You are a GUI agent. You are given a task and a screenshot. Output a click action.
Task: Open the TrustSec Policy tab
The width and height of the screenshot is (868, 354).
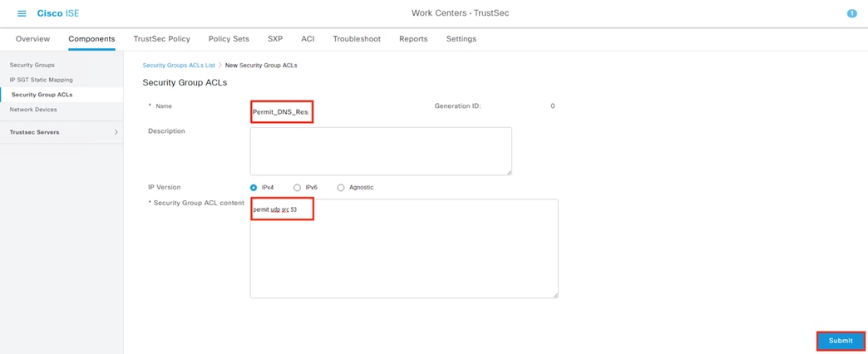coord(161,39)
